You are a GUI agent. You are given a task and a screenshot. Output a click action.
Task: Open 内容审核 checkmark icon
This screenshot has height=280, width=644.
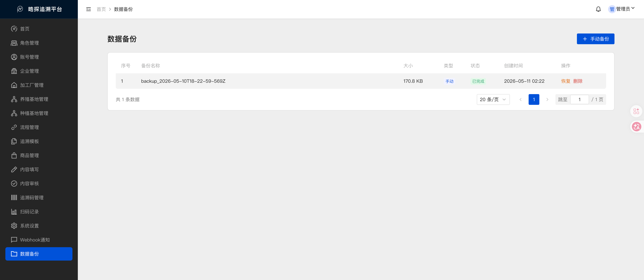click(x=14, y=184)
